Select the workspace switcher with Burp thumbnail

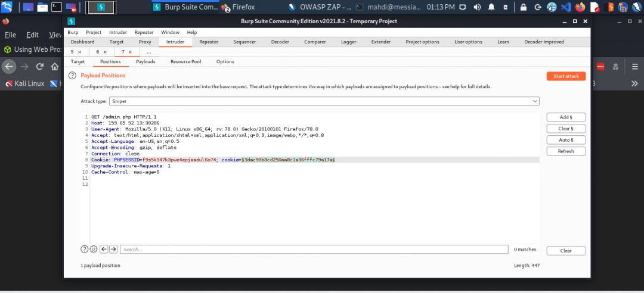[x=101, y=7]
